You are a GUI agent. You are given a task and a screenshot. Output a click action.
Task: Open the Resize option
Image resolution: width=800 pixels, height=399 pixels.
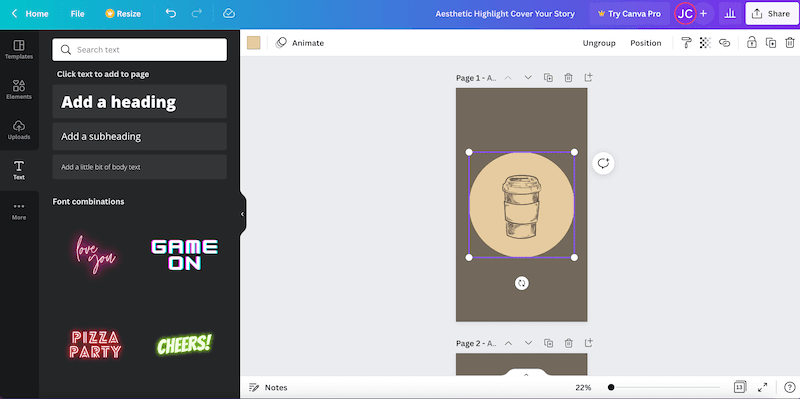click(x=123, y=14)
